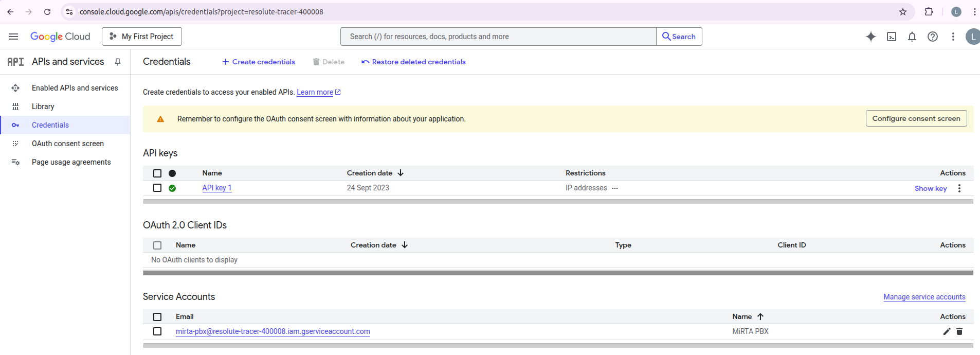
Task: Open Library in the sidebar
Action: (x=43, y=106)
